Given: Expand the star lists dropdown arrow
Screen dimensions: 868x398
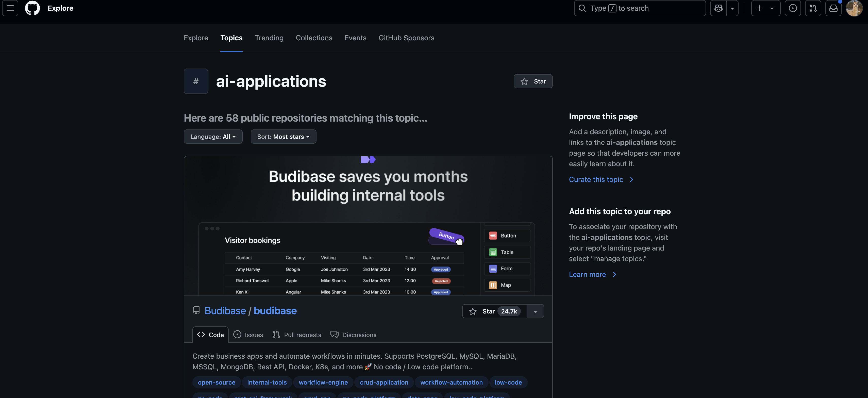Looking at the screenshot, I should pos(536,311).
